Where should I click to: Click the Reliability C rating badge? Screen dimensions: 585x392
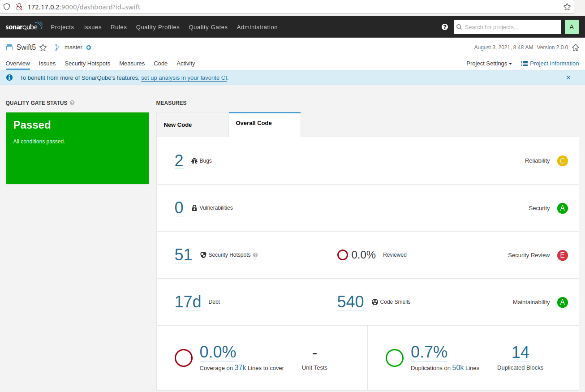(x=562, y=161)
